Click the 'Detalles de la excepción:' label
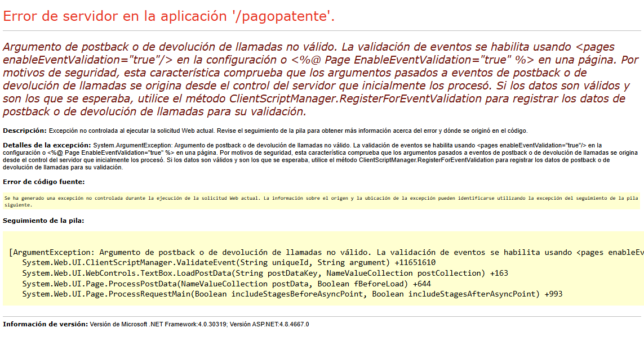The image size is (644, 350). coord(47,145)
